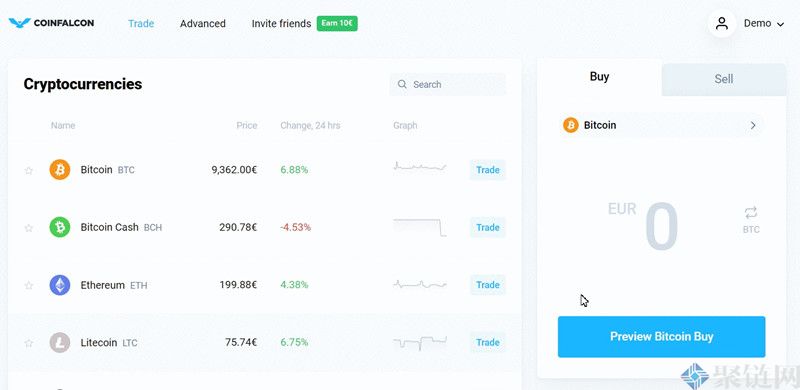This screenshot has width=800, height=390.
Task: Click the Bitcoin price graph sparkline
Action: 420,166
